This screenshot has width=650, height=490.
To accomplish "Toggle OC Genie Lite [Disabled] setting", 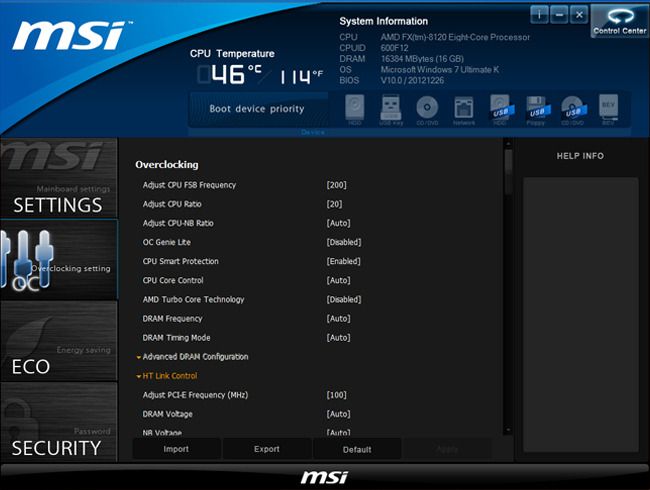I will 344,243.
